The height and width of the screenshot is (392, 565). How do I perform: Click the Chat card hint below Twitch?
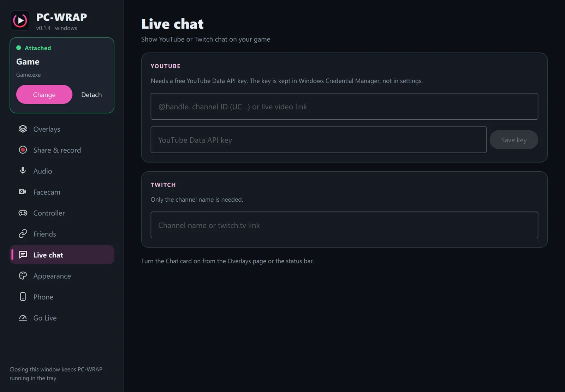(227, 261)
